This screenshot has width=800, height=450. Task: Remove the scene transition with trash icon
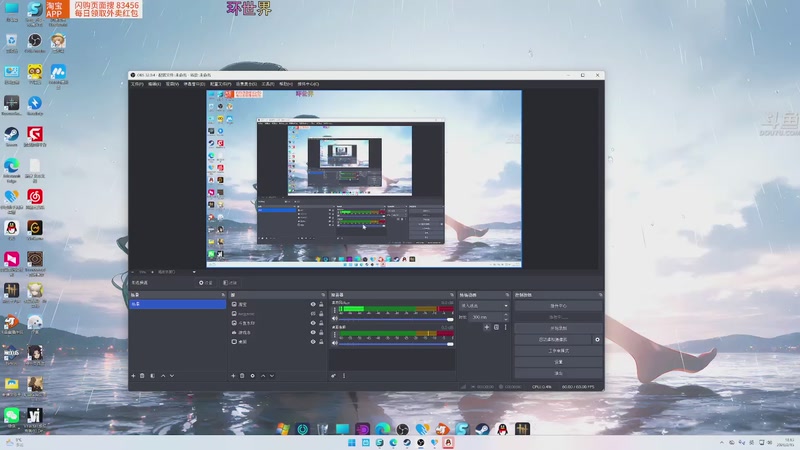[x=496, y=328]
